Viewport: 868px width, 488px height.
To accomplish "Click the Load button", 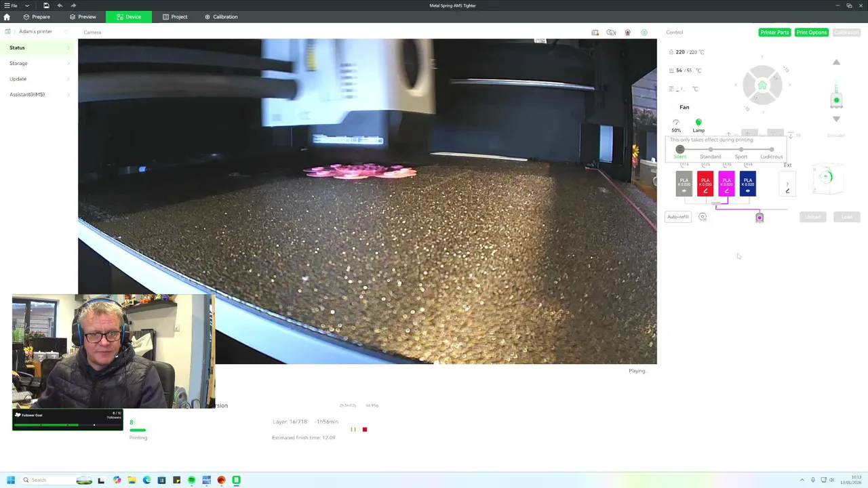I will (847, 217).
